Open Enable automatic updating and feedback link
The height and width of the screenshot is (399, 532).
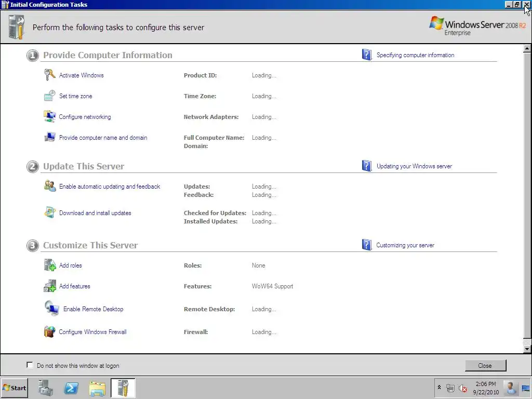[x=110, y=187]
